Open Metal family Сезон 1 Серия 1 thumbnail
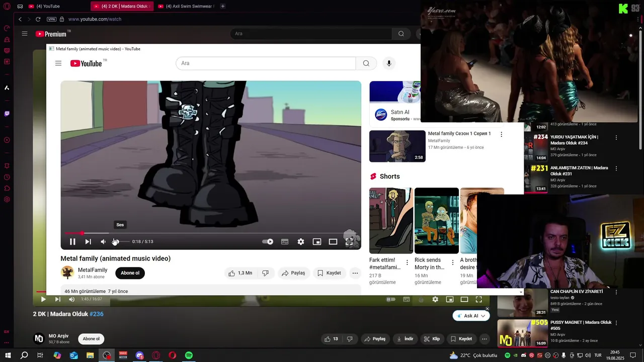 click(397, 146)
